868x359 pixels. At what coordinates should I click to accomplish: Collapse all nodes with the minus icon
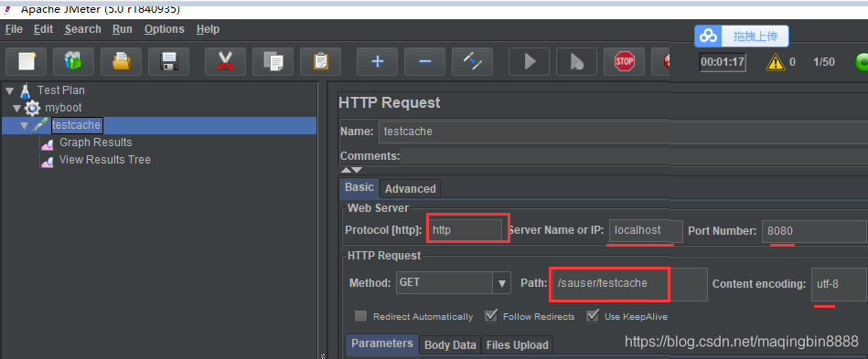click(424, 61)
